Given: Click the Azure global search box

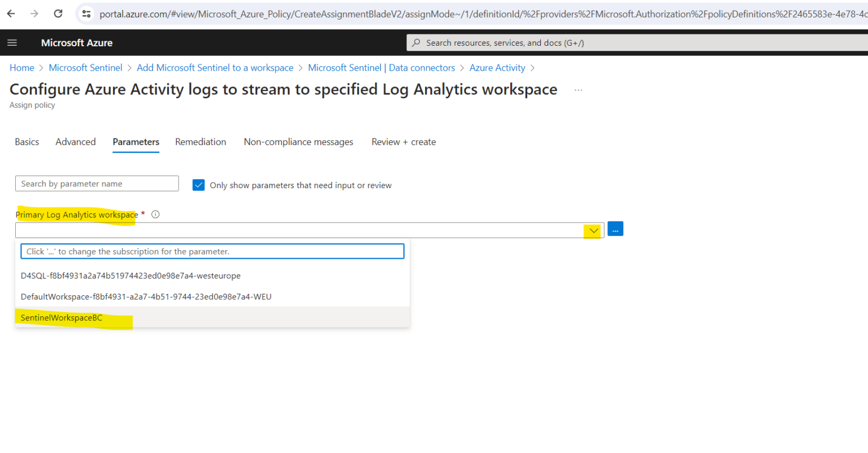Looking at the screenshot, I should click(x=637, y=42).
